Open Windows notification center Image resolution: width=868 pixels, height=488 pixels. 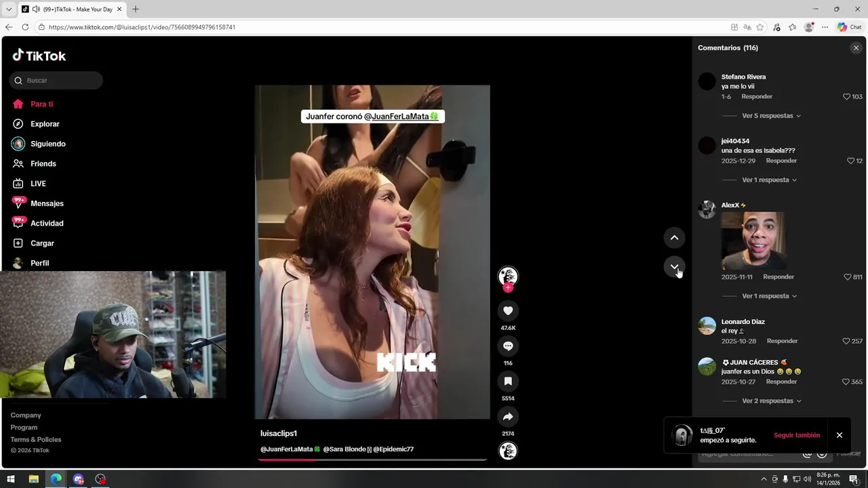(x=854, y=479)
